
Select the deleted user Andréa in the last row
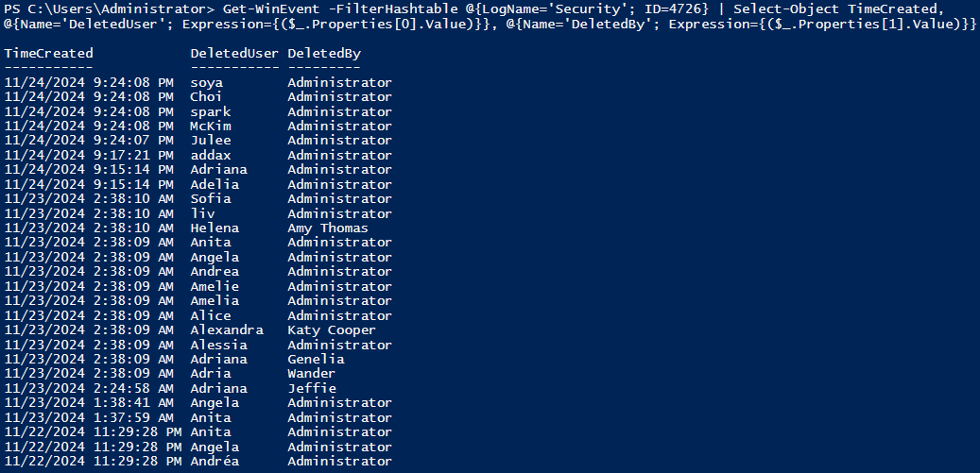(215, 462)
